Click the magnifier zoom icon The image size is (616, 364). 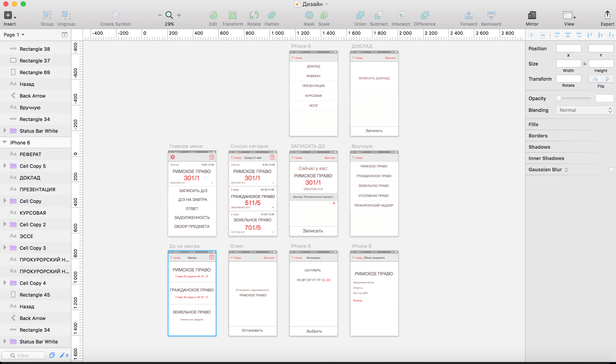click(x=169, y=15)
